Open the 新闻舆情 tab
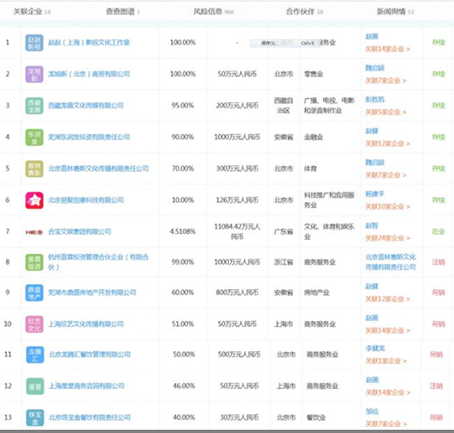 click(x=395, y=12)
